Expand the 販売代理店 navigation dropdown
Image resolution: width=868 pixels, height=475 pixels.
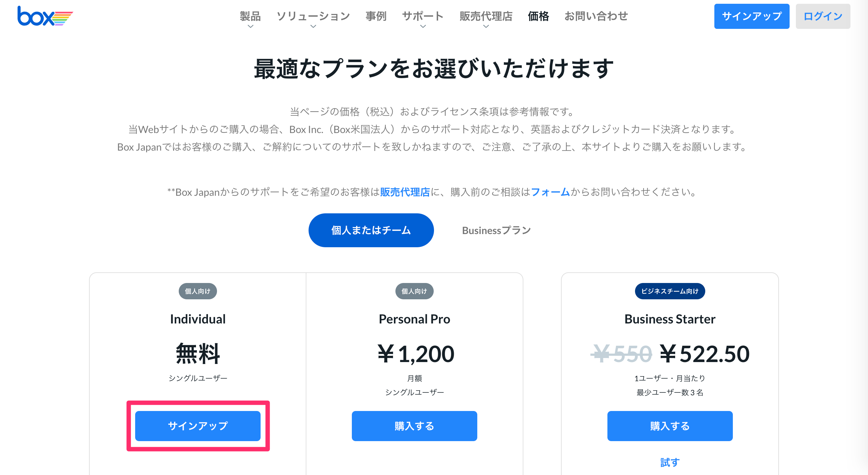[x=485, y=17]
